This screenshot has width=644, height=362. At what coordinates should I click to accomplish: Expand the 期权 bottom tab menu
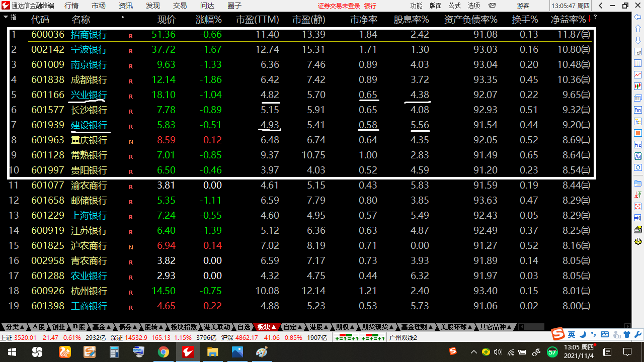(x=353, y=327)
